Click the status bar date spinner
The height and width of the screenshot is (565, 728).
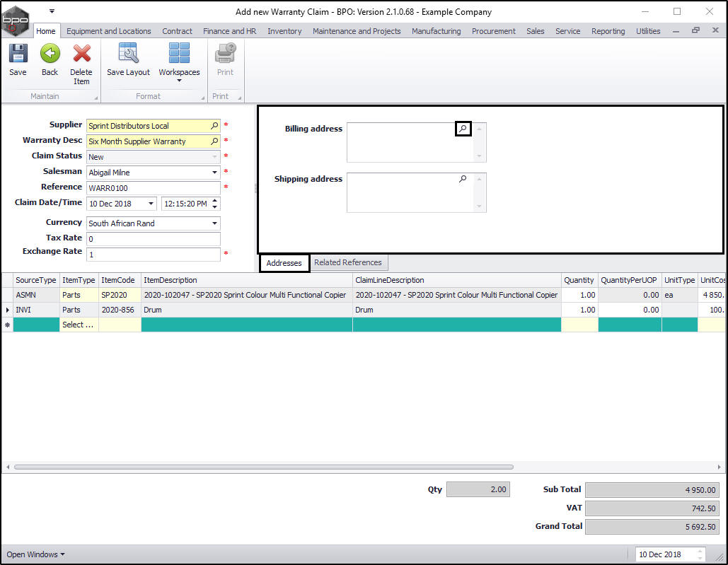[700, 554]
